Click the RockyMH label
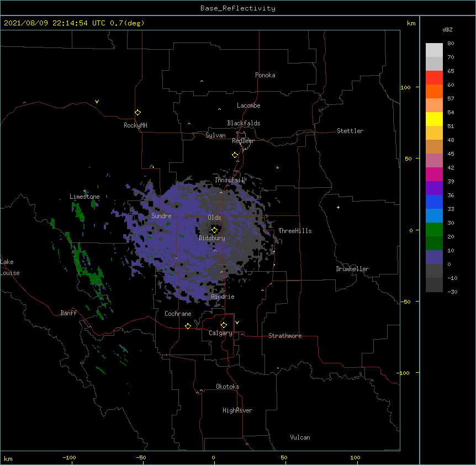Image resolution: width=476 pixels, height=465 pixels. click(x=135, y=125)
